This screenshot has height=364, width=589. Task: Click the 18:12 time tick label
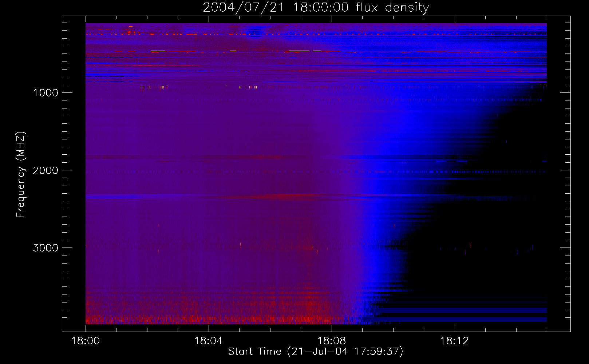(x=455, y=341)
